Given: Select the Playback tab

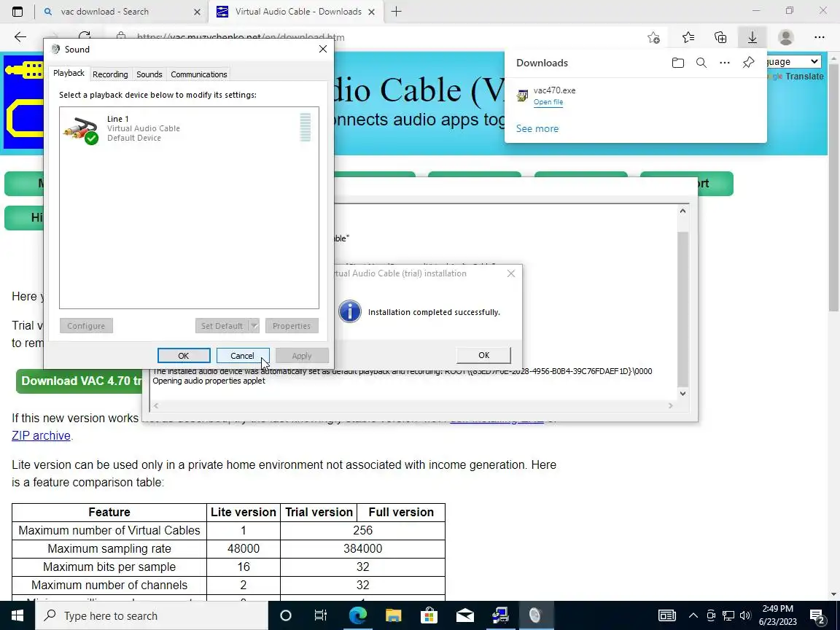Looking at the screenshot, I should tap(69, 74).
